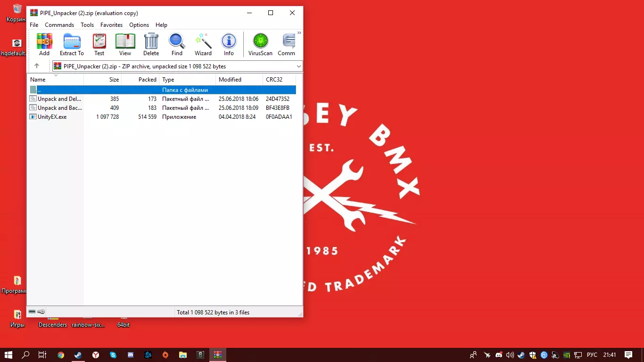The width and height of the screenshot is (644, 362).
Task: Open the Action Center notifications icon
Action: pos(628,355)
